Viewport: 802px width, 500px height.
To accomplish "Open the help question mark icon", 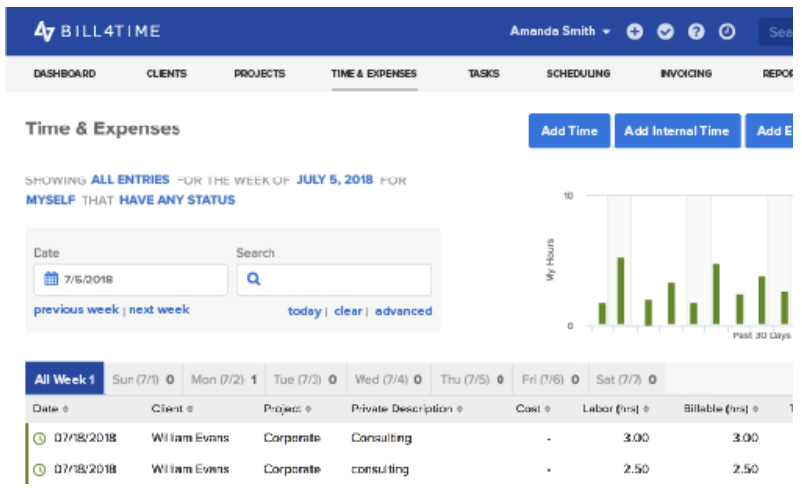I will click(696, 32).
